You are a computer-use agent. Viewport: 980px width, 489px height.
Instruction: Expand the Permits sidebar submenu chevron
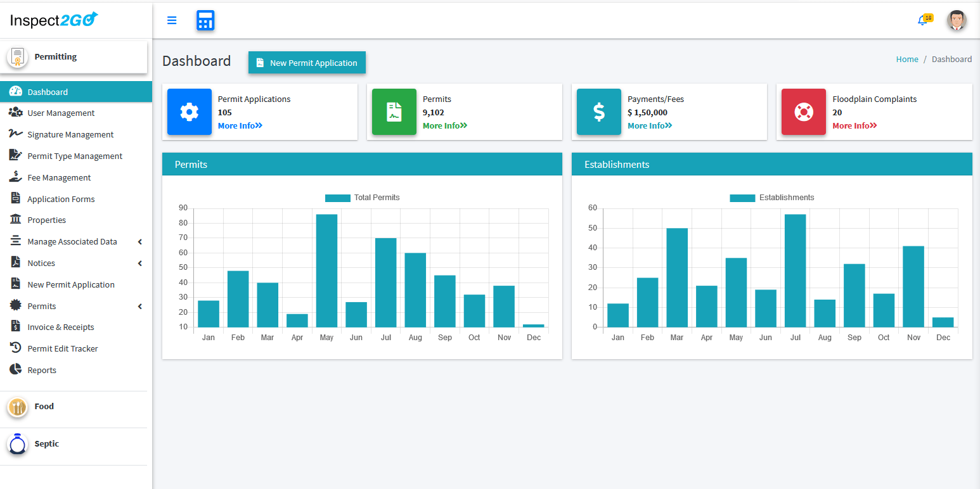(140, 307)
